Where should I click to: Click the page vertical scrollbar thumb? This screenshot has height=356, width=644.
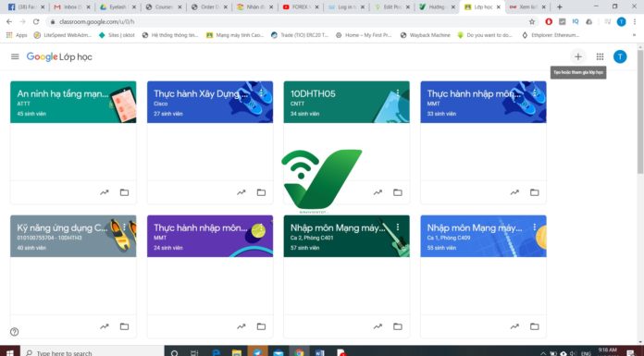click(640, 112)
